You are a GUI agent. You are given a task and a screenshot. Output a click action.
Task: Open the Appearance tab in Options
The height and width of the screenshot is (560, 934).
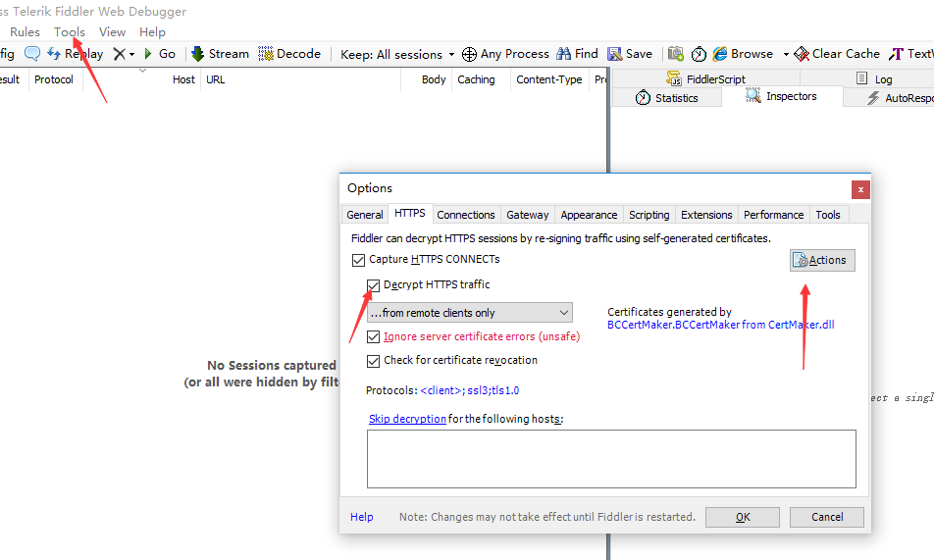coord(589,215)
